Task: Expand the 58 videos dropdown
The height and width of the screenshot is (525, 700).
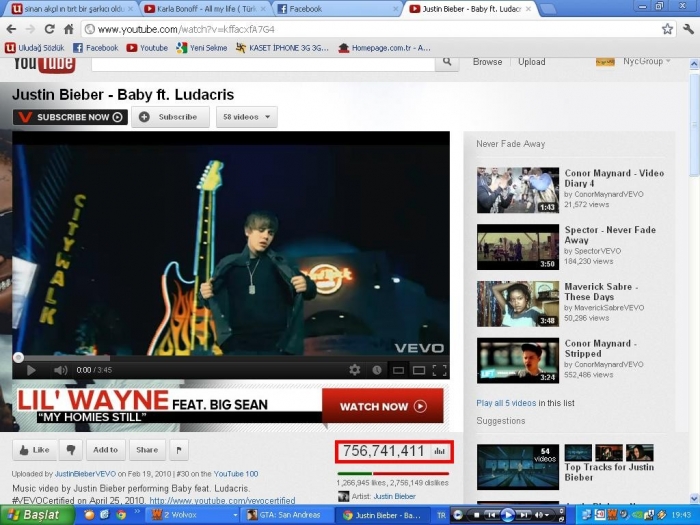Action: point(246,117)
